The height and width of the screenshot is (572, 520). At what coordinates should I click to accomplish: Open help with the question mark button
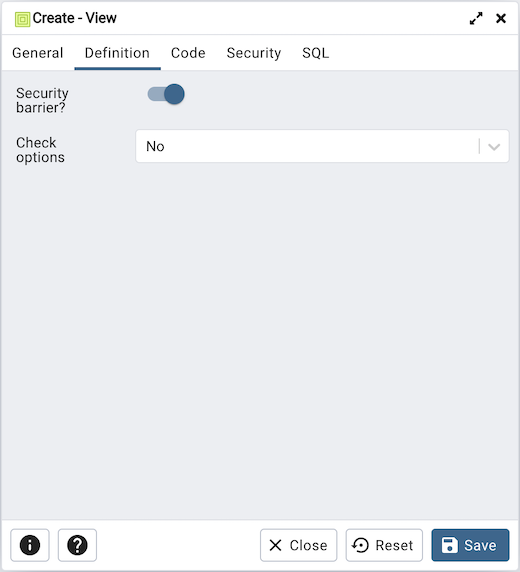click(x=77, y=545)
